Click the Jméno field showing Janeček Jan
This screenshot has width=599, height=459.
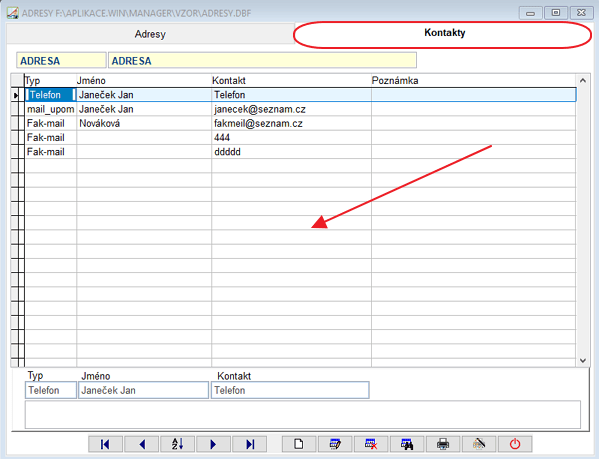coord(143,390)
